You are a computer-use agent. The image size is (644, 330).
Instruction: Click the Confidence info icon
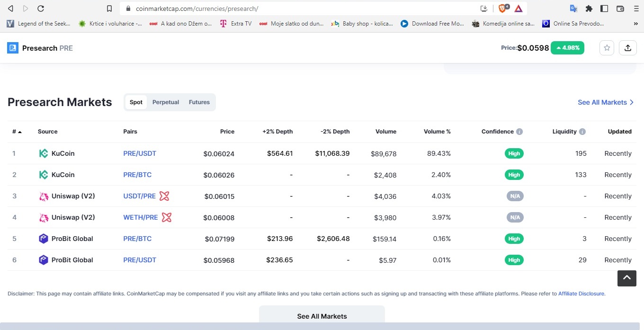519,132
